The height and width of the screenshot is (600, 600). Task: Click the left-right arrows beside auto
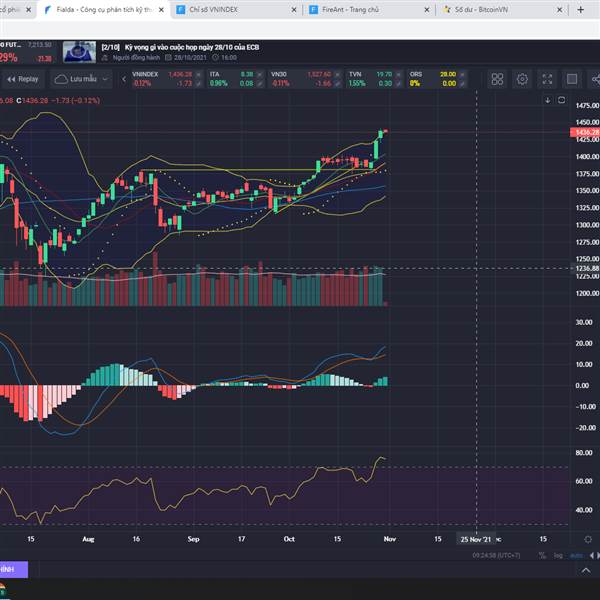point(595,555)
